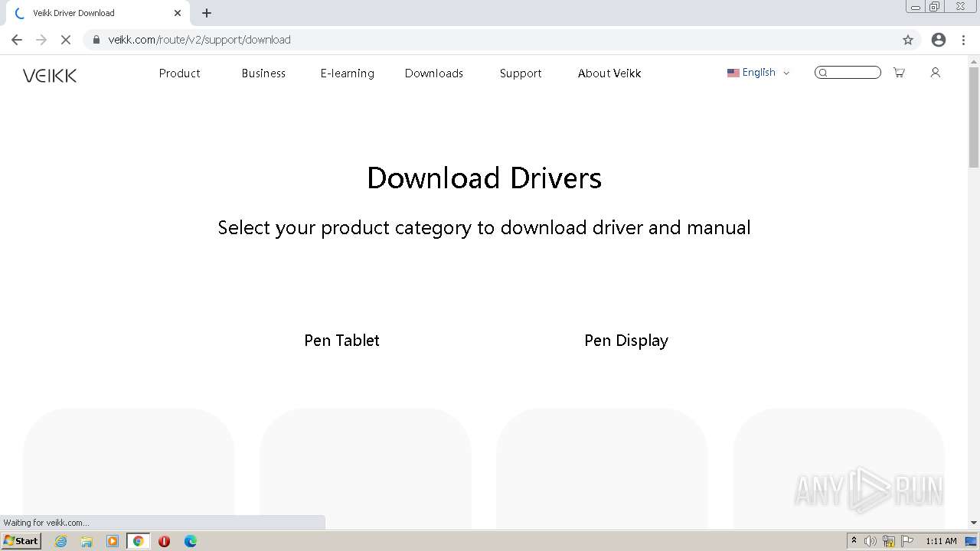Click the address bar URL
This screenshot has height=551, width=980.
(x=199, y=40)
